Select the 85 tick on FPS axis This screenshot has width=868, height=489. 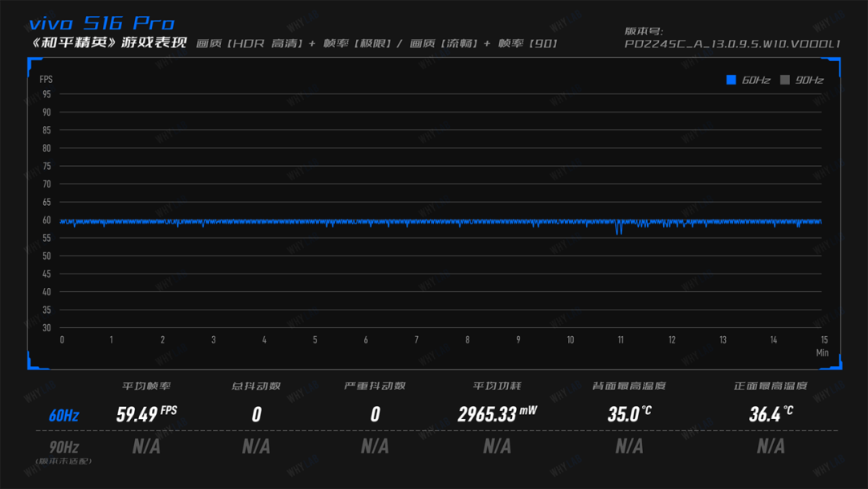tap(47, 130)
